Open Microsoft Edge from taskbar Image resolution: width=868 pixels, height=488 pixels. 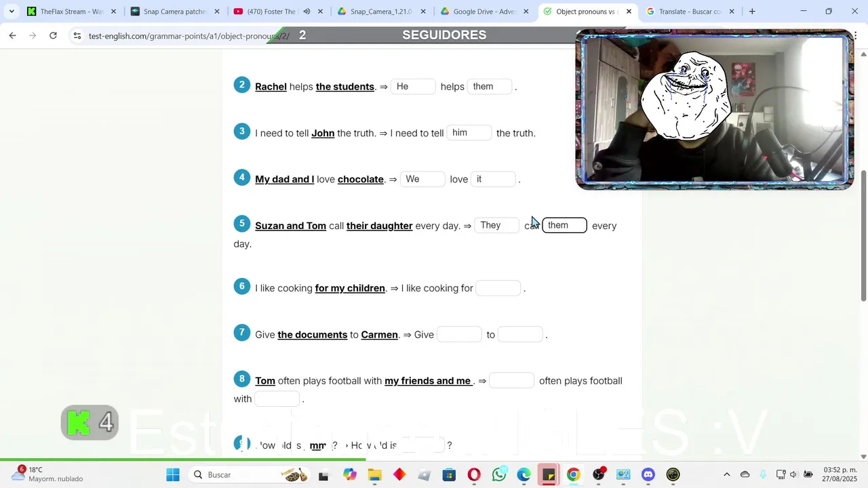pyautogui.click(x=524, y=474)
